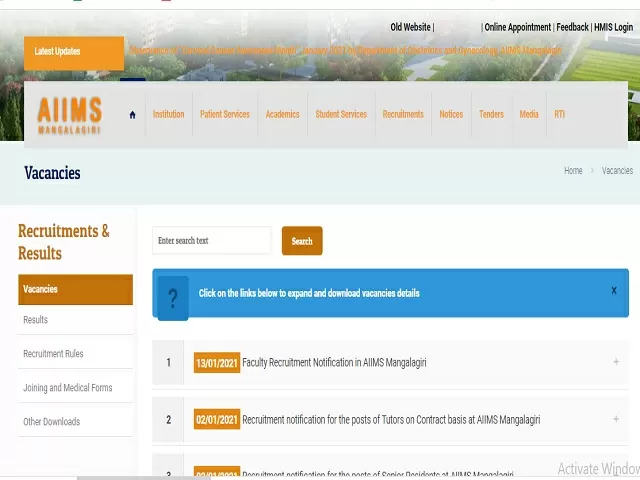640x480 pixels.
Task: Click the Search button
Action: [302, 241]
